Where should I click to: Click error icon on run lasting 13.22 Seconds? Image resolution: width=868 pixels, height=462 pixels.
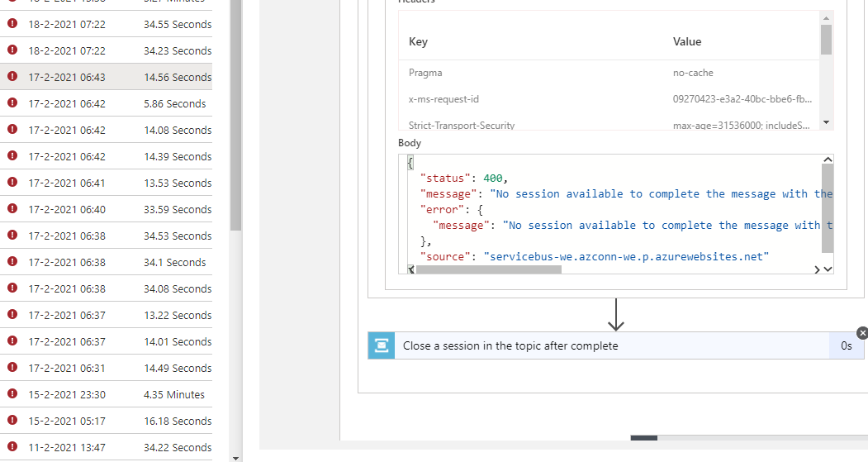click(12, 314)
